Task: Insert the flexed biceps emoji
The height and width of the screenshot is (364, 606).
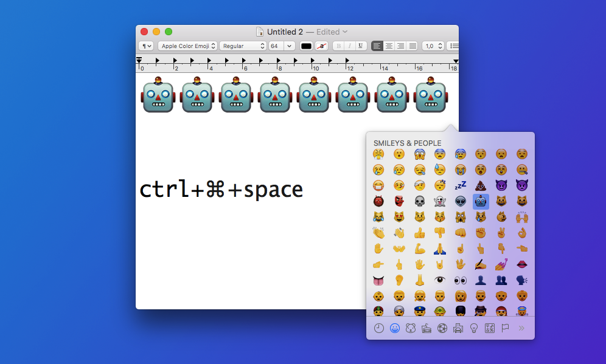Action: click(419, 249)
